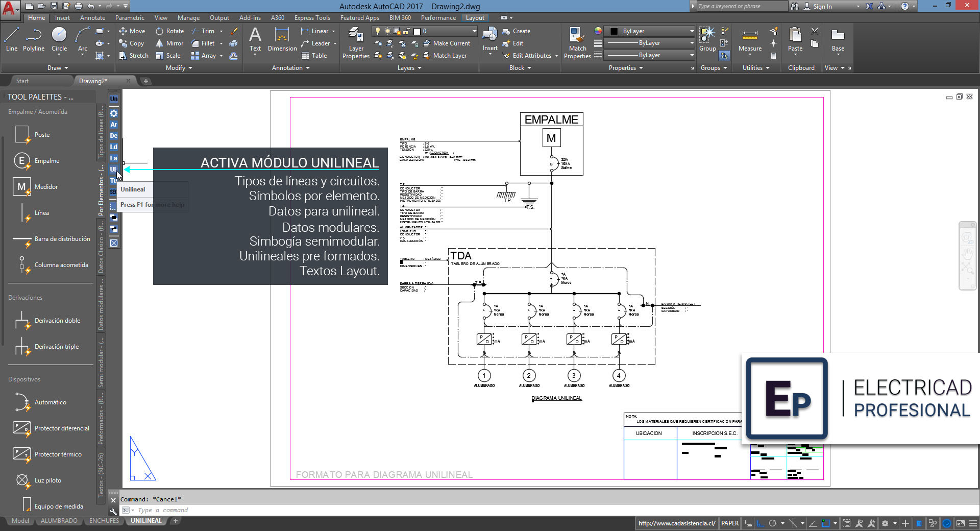
Task: Toggle PAPER space in status bar
Action: point(730,523)
